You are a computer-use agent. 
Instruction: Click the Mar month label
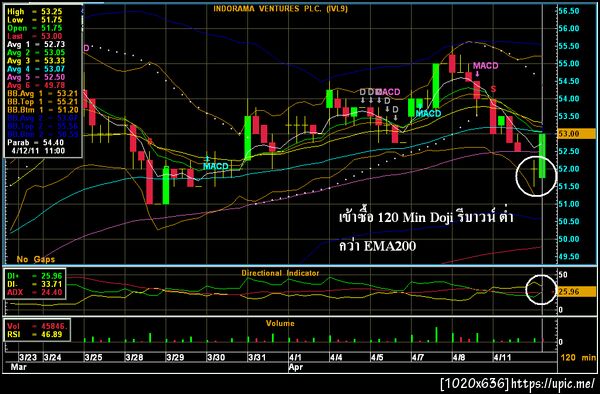(x=19, y=367)
